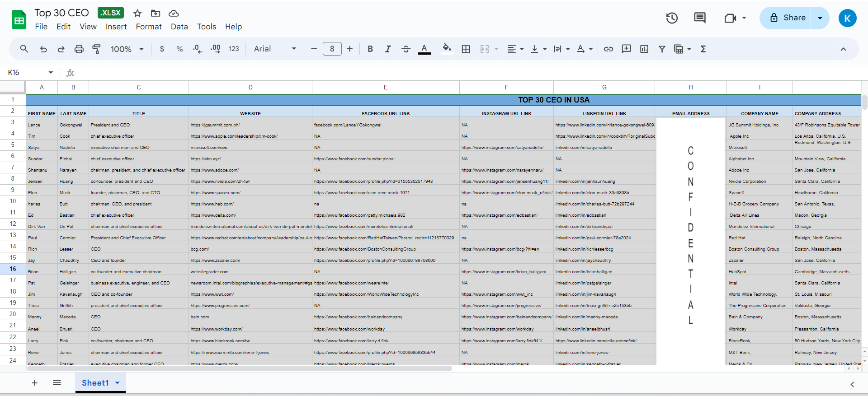The height and width of the screenshot is (396, 868).
Task: Decrease font size minus button
Action: pyautogui.click(x=314, y=49)
